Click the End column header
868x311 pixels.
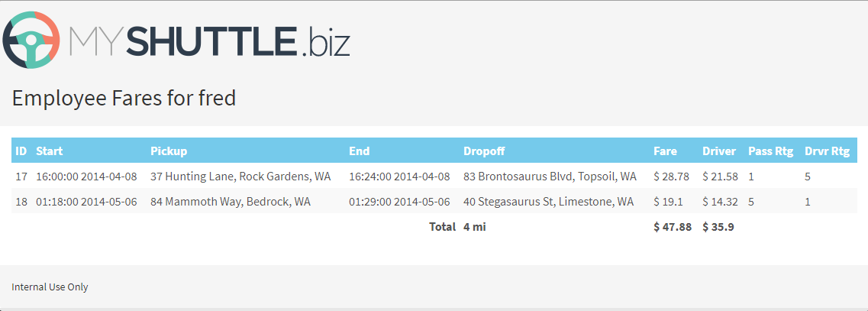(359, 151)
